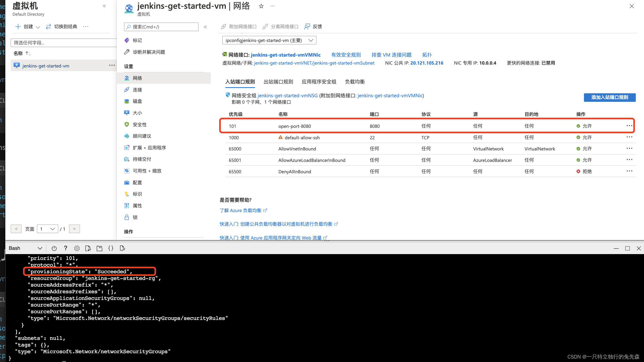
Task: Collapse the resource menu with double chevron
Action: 205,27
